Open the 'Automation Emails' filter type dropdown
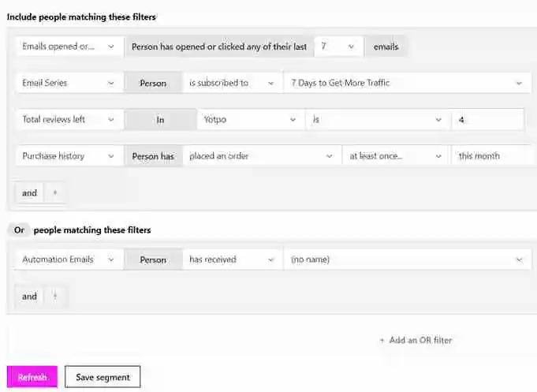This screenshot has width=537, height=392. pyautogui.click(x=69, y=259)
